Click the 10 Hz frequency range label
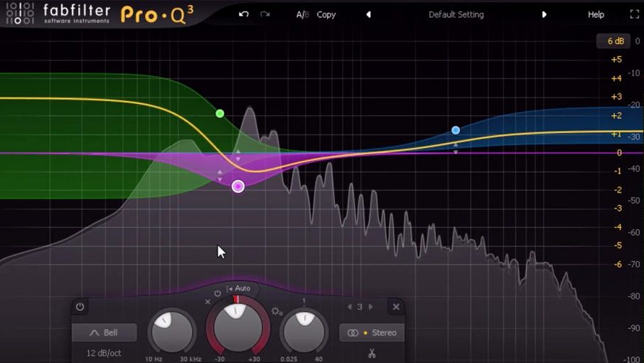The width and height of the screenshot is (644, 363). 154,359
